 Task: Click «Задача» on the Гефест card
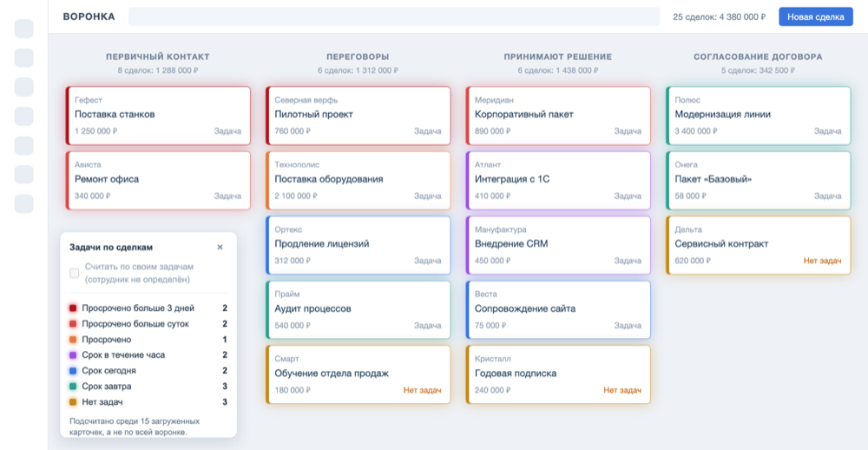click(227, 131)
